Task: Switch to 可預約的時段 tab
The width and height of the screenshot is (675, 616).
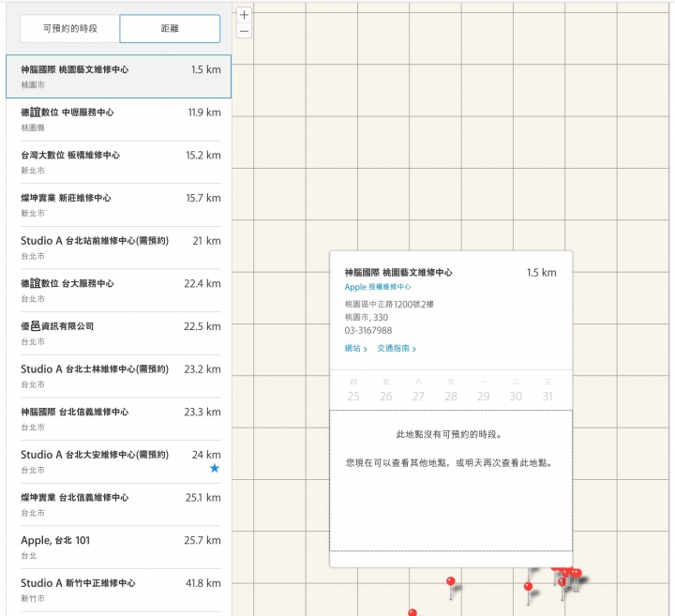Action: [70, 29]
